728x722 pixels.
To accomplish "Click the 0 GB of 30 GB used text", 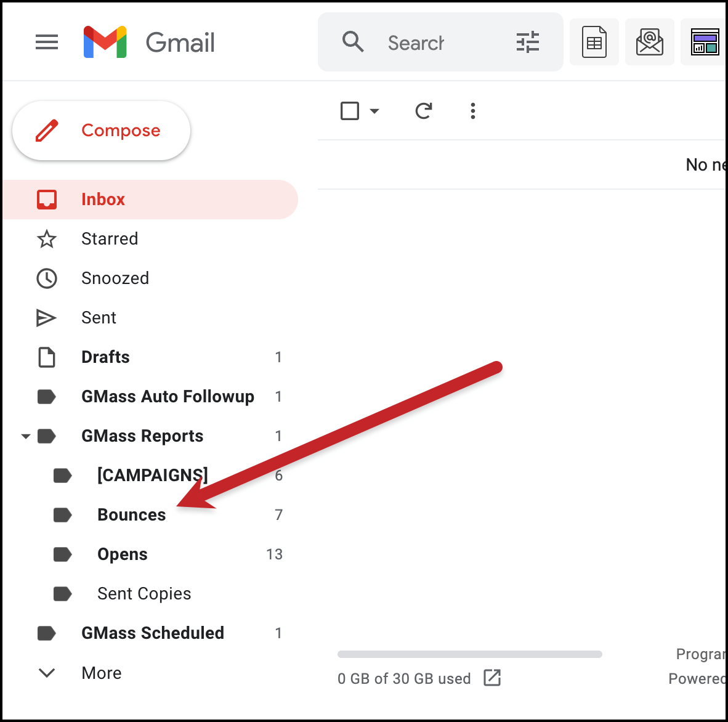I will tap(404, 678).
